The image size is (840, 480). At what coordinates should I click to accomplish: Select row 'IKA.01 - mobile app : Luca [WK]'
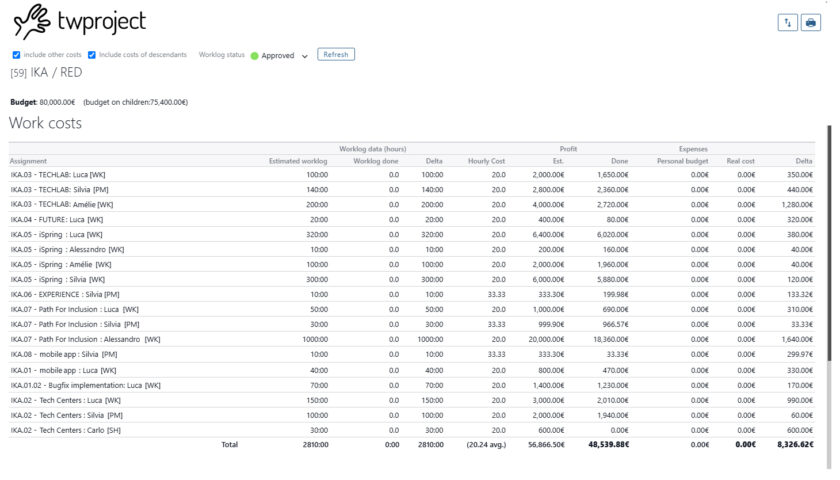tap(411, 370)
